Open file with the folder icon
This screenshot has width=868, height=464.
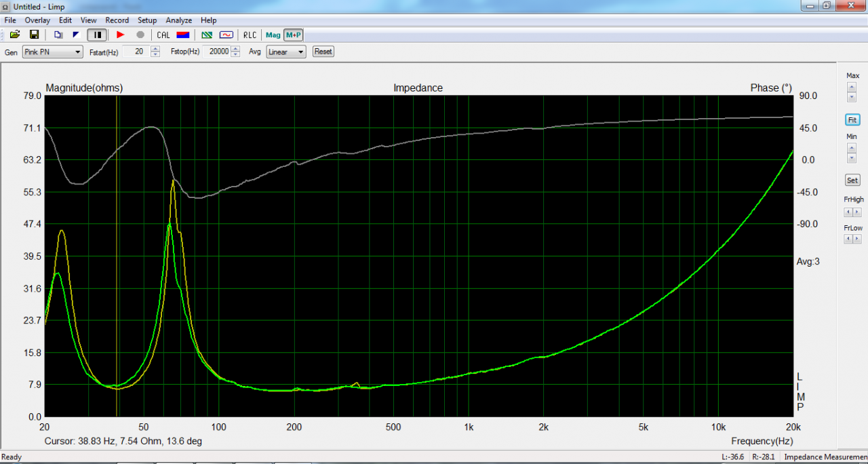tap(15, 35)
